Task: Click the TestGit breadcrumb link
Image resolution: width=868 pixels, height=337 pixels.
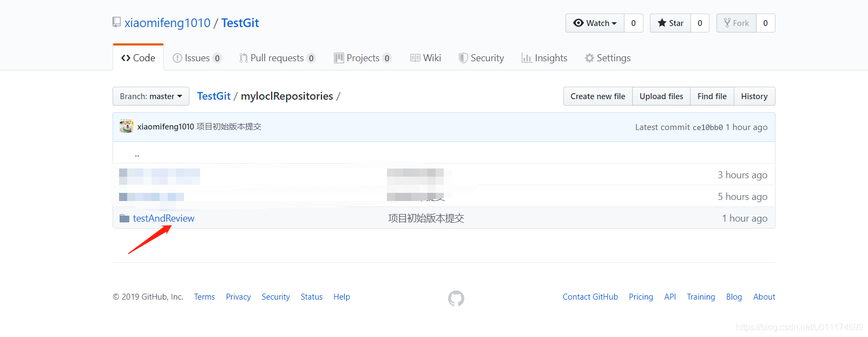Action: pyautogui.click(x=214, y=96)
